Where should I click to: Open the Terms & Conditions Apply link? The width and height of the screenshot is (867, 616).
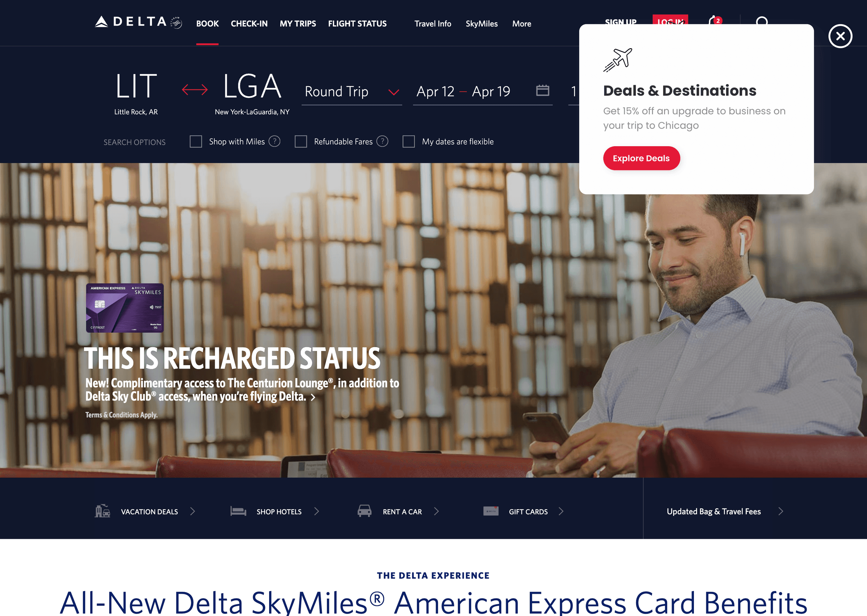pos(121,415)
